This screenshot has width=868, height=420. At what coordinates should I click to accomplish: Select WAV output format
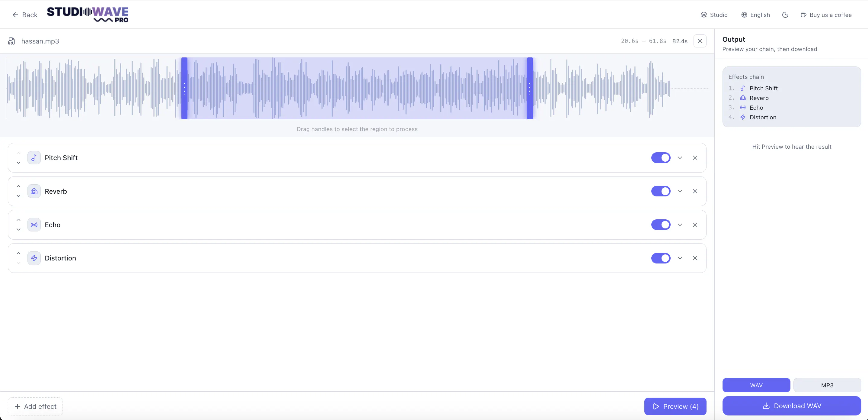point(756,385)
